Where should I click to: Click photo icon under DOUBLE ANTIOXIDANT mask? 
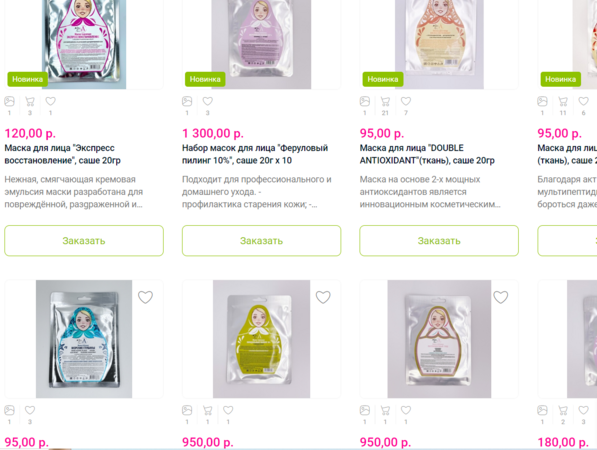coord(365,101)
